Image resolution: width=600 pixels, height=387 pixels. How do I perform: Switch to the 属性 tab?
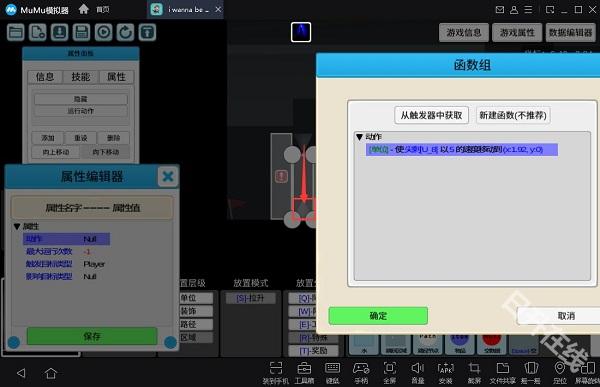click(116, 77)
